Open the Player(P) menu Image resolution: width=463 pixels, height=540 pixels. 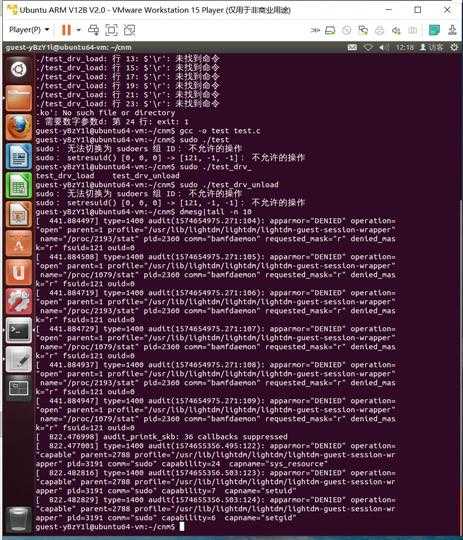pyautogui.click(x=29, y=30)
